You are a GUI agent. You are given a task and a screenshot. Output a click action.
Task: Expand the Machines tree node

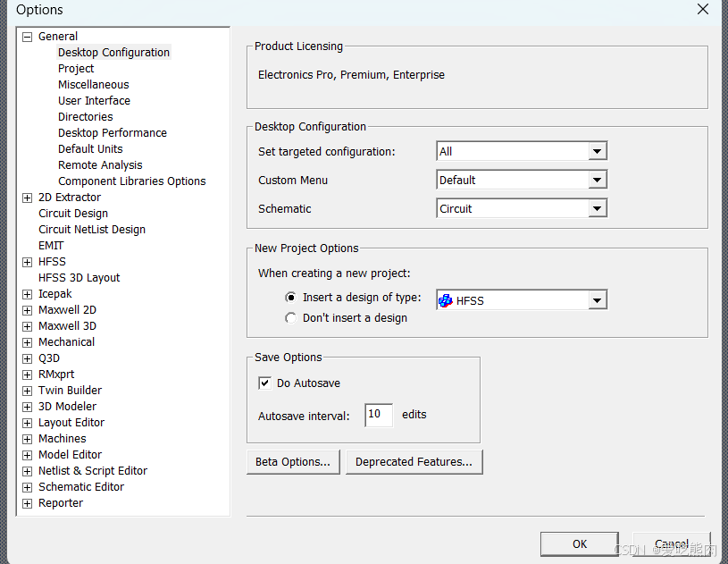[x=28, y=439]
